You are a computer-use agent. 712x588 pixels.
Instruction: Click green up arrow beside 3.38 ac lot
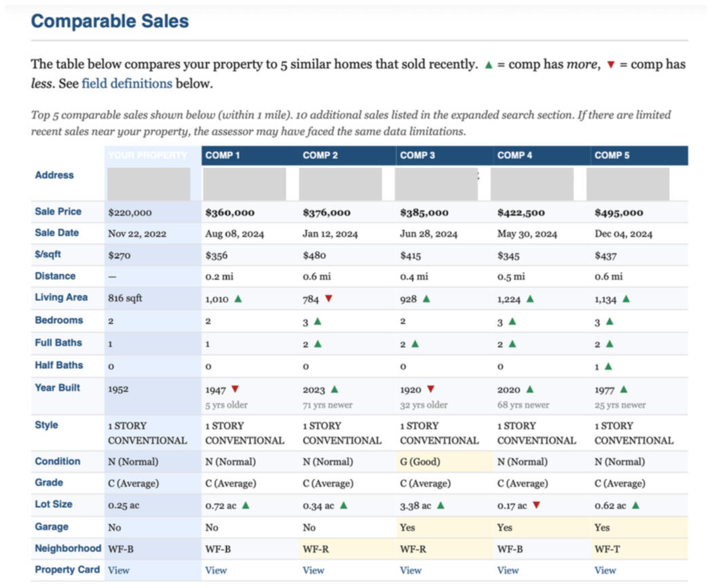(x=441, y=506)
